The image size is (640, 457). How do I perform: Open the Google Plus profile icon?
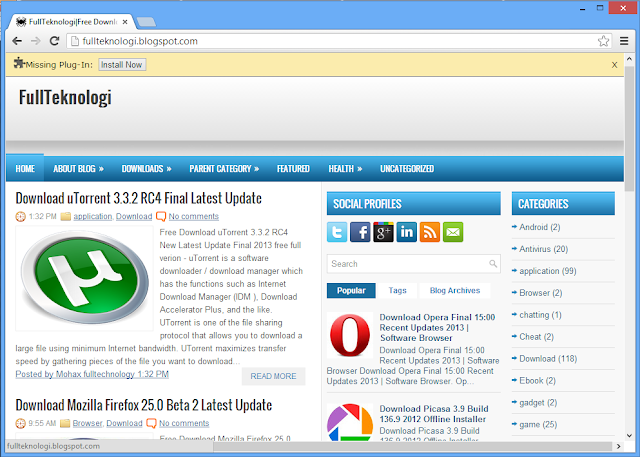(x=383, y=232)
